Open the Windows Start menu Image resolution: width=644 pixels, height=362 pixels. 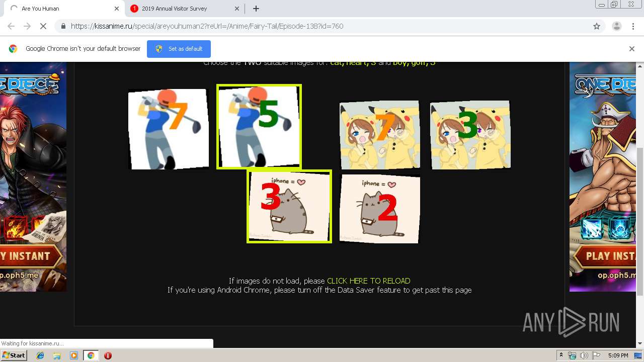(x=14, y=355)
